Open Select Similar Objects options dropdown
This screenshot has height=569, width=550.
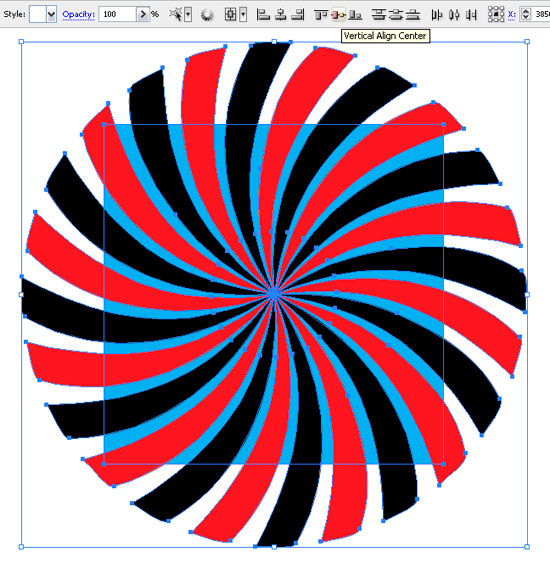point(188,15)
